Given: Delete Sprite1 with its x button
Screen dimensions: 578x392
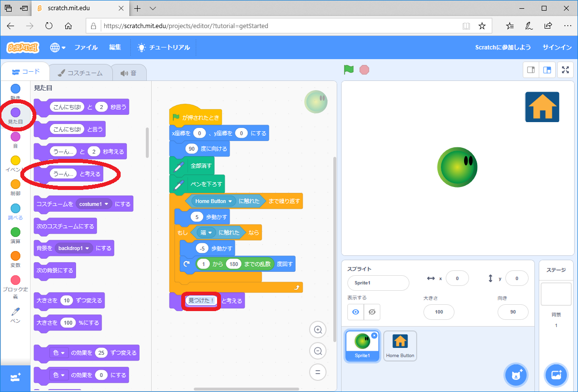Looking at the screenshot, I should [374, 335].
